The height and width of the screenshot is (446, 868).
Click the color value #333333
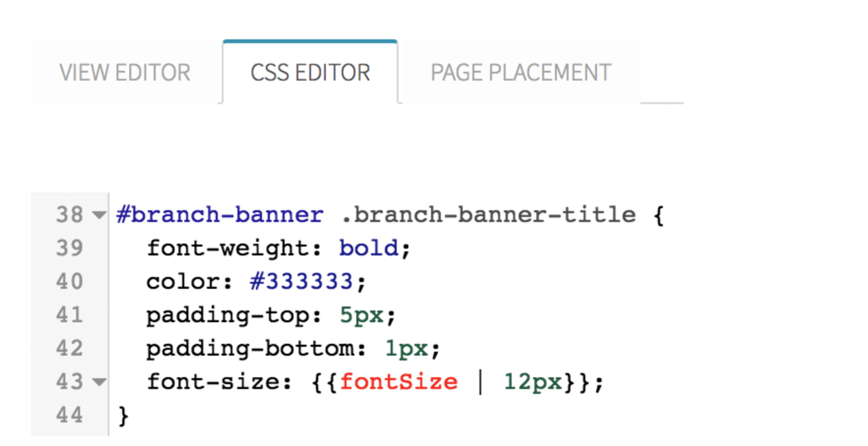tap(301, 281)
